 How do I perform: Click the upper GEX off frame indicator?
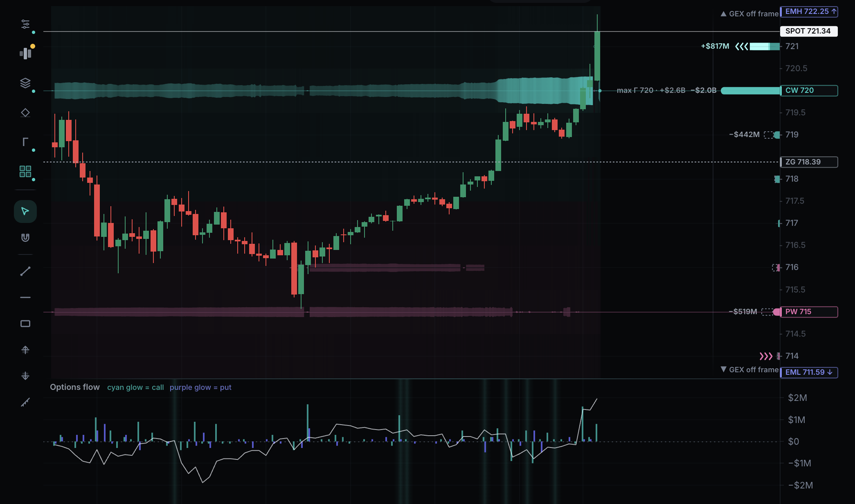[x=749, y=14]
